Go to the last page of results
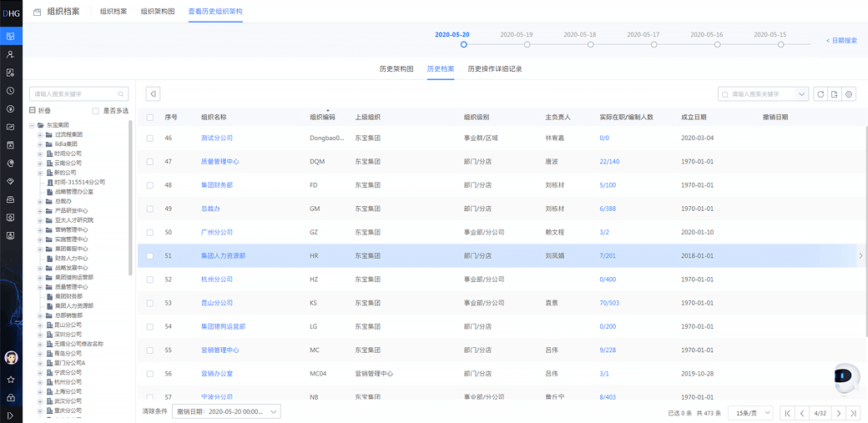 (853, 413)
